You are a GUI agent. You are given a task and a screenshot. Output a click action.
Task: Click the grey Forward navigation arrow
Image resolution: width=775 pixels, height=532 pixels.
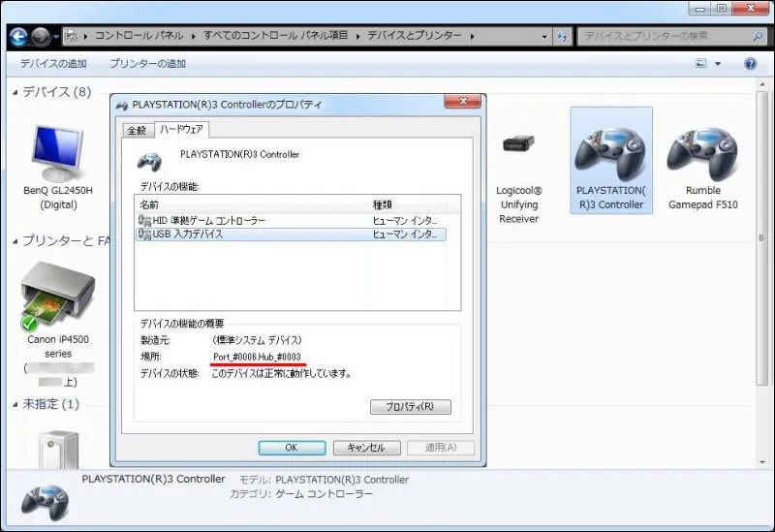41,37
